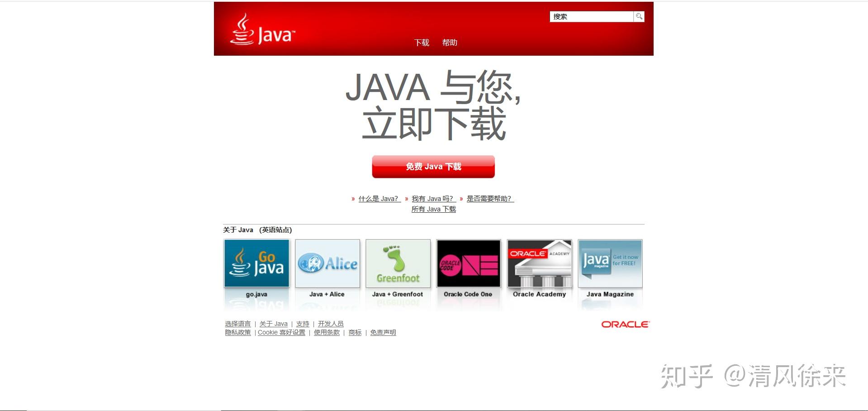Open the Oracle Academy icon
Image resolution: width=868 pixels, height=411 pixels.
click(539, 263)
